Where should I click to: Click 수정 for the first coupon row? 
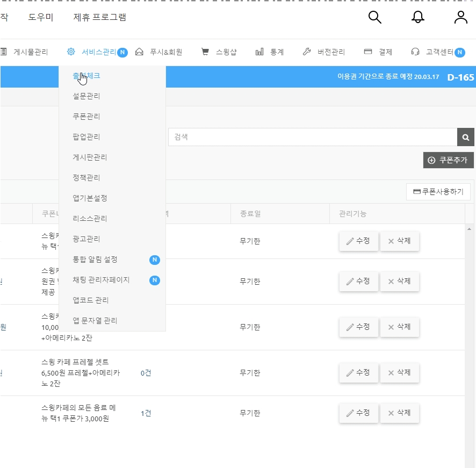[x=358, y=241]
